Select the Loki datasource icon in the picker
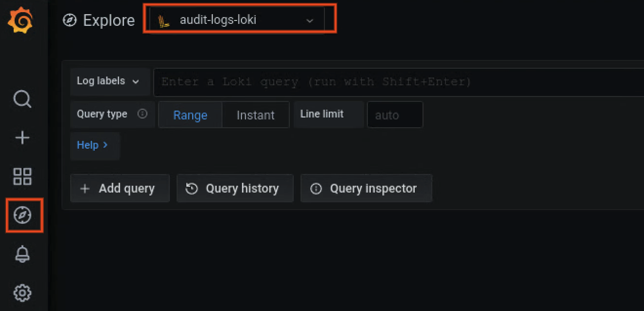644x311 pixels. [164, 20]
